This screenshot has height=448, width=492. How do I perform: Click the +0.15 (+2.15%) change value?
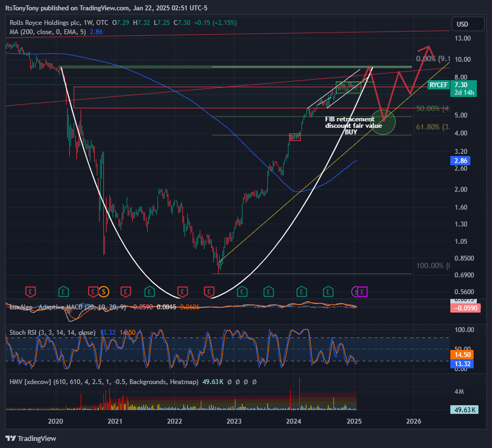click(215, 23)
